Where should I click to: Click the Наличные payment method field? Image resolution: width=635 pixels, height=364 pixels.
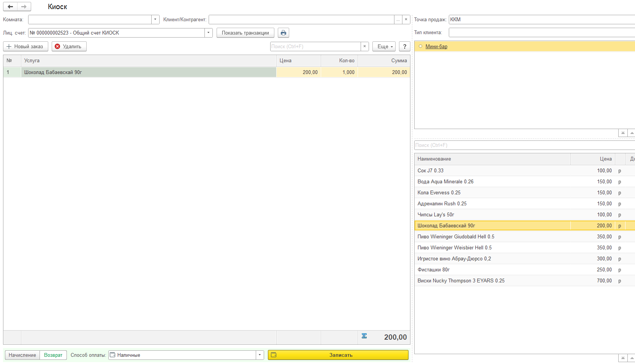pos(182,355)
